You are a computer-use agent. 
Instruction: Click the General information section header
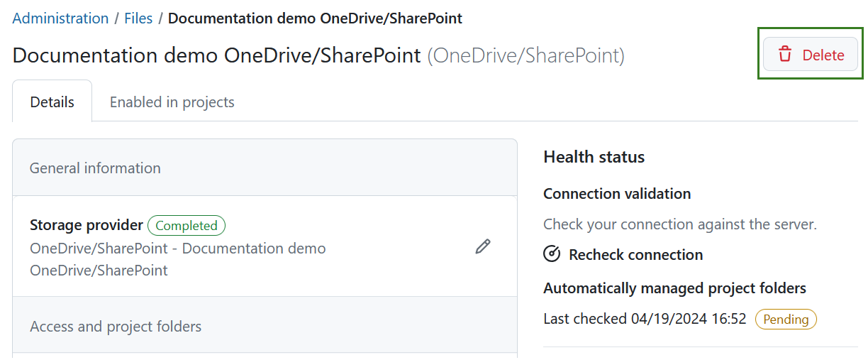(95, 168)
